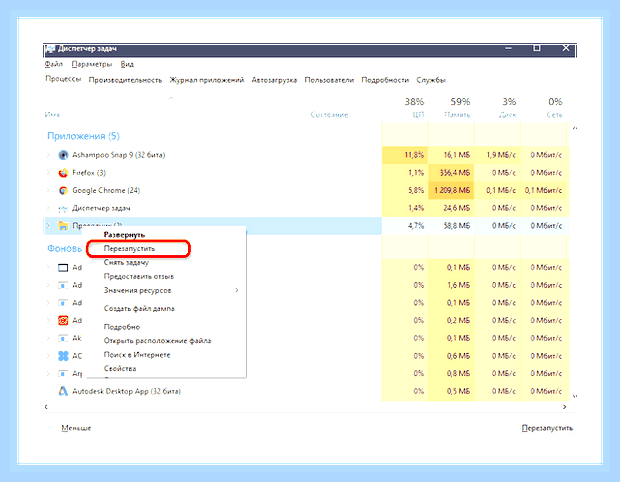Click the horizontal scrollbar right arrow

tap(565, 406)
